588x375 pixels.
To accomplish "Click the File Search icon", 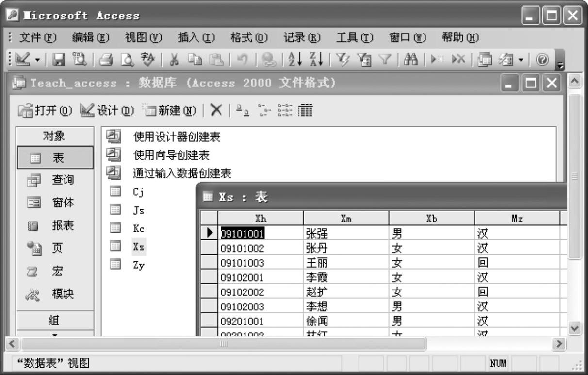I will click(x=79, y=60).
